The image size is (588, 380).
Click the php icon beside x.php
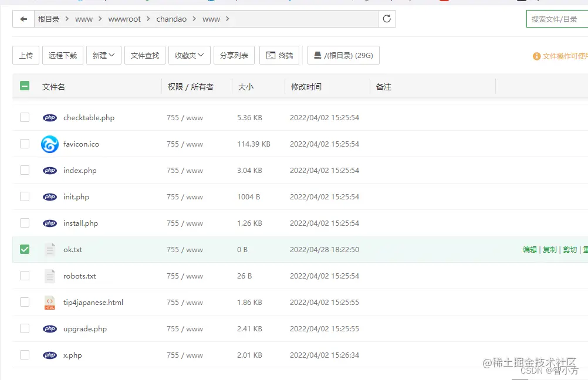click(x=50, y=355)
